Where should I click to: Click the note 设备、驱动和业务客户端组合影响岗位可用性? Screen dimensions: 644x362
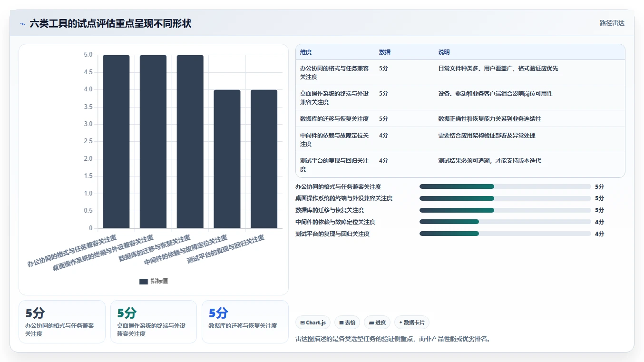tap(495, 94)
